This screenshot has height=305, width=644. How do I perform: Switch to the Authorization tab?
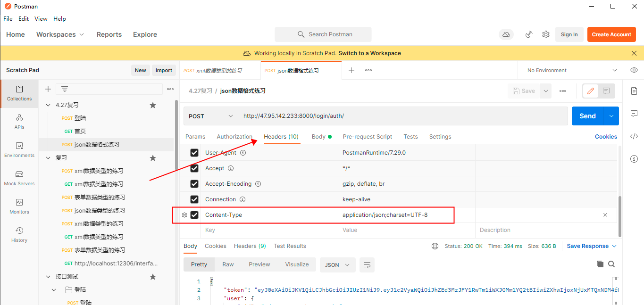[x=234, y=137]
